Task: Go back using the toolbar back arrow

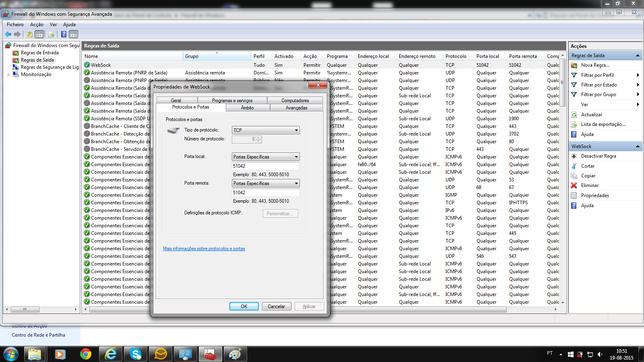Action: point(8,35)
